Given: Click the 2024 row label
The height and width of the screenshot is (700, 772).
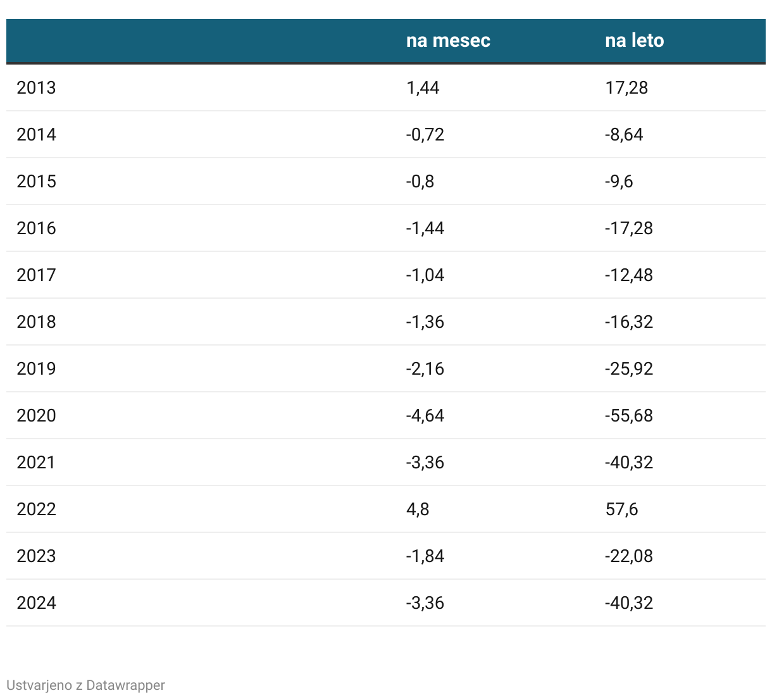Looking at the screenshot, I should tap(36, 603).
